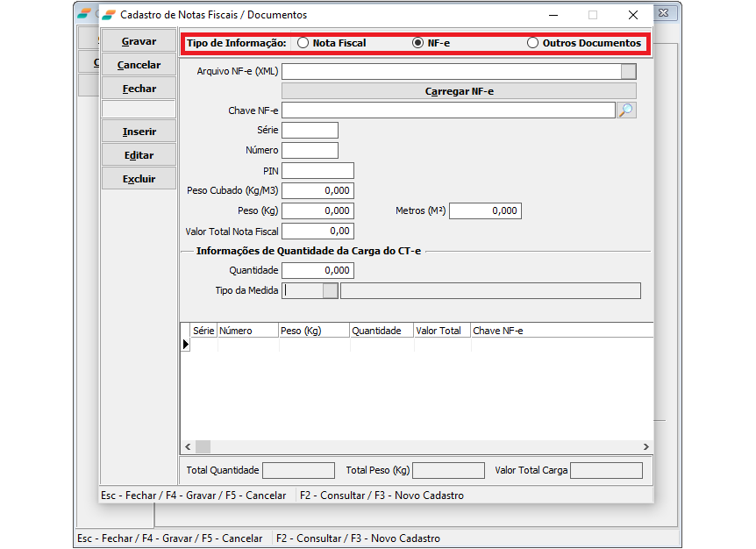Viewport: 756px width, 549px height.
Task: Open the Tipo da Medida lookup dropdown
Action: point(330,291)
